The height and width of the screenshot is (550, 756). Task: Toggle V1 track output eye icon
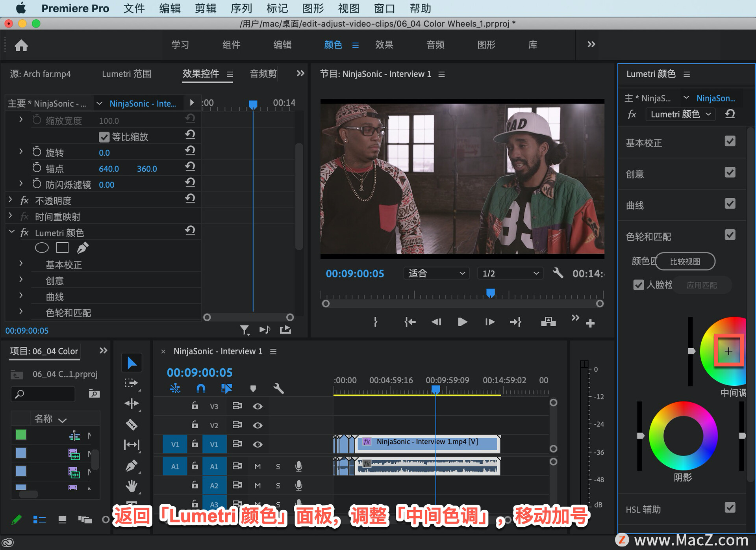point(258,444)
